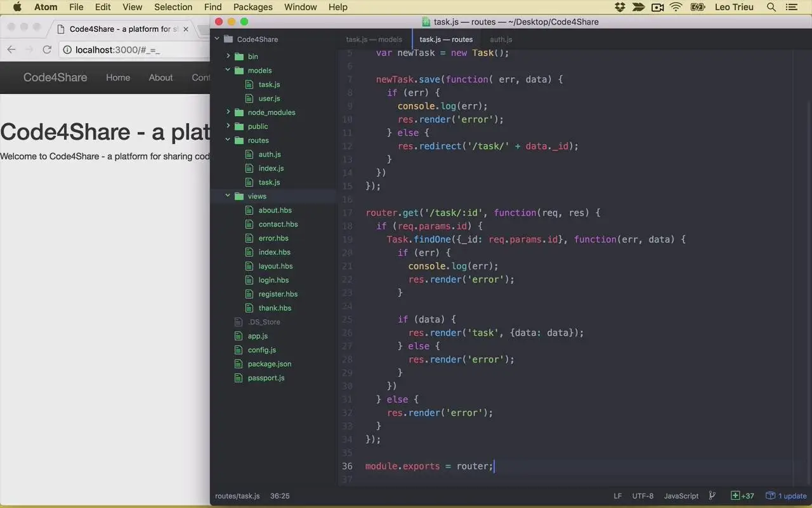Image resolution: width=812 pixels, height=508 pixels.
Task: Open Spotlight search magnifier icon
Action: pyautogui.click(x=771, y=7)
